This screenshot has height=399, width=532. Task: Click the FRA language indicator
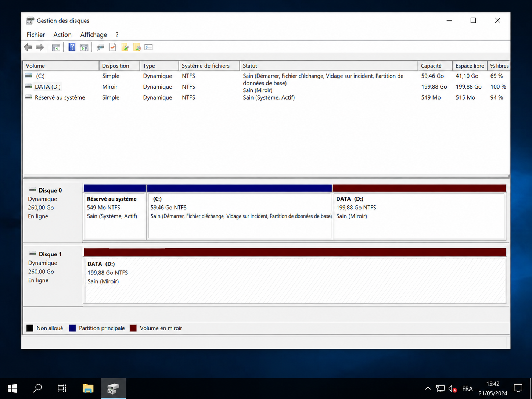[467, 389]
